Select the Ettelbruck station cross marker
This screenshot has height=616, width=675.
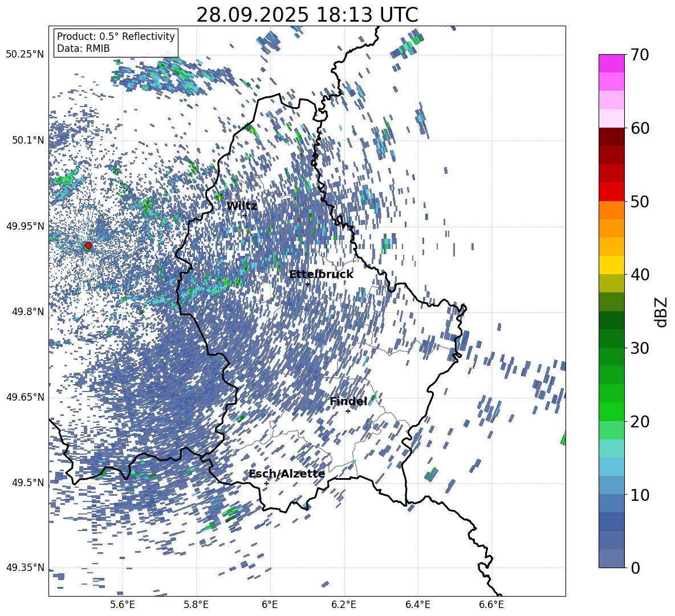(x=308, y=284)
